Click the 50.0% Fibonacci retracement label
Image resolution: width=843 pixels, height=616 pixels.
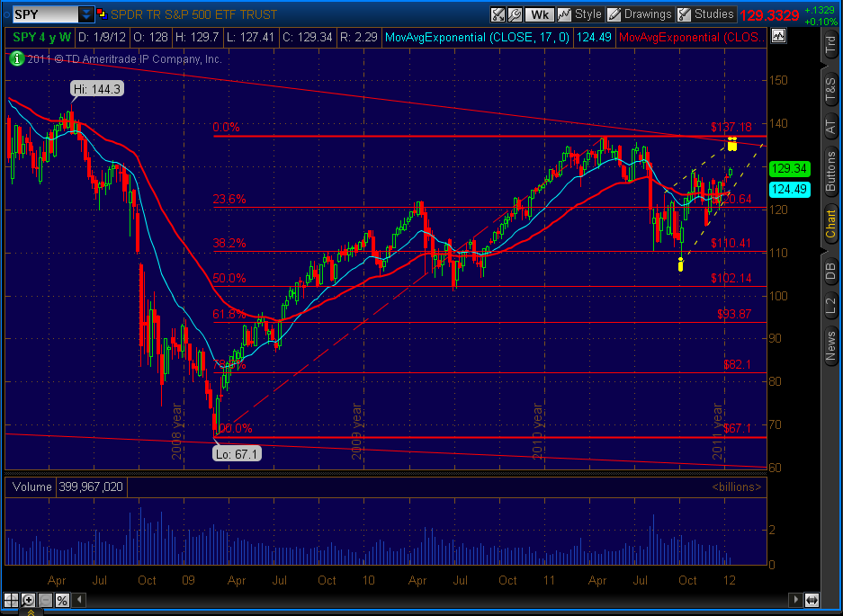[x=229, y=279]
